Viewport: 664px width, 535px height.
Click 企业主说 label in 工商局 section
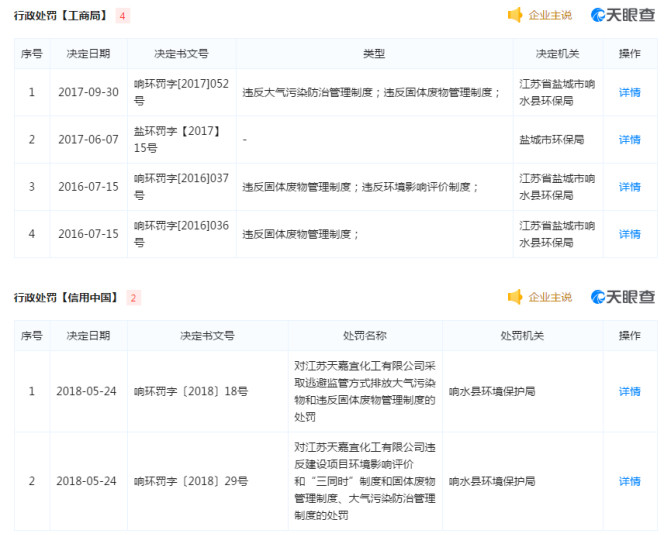(550, 16)
